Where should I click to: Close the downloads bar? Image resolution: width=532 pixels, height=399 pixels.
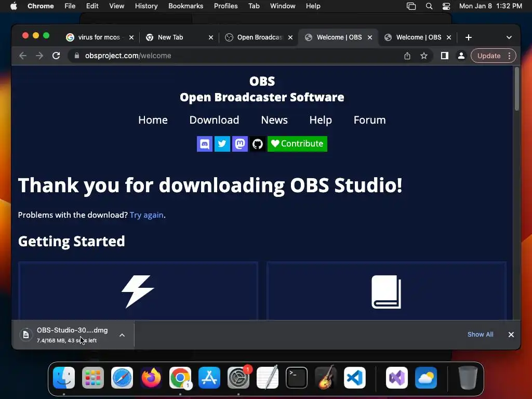coord(511,335)
